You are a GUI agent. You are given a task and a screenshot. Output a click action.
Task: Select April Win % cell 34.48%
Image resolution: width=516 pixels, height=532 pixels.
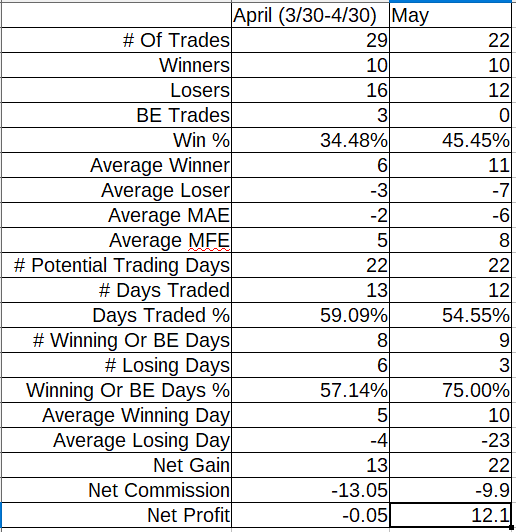point(310,140)
